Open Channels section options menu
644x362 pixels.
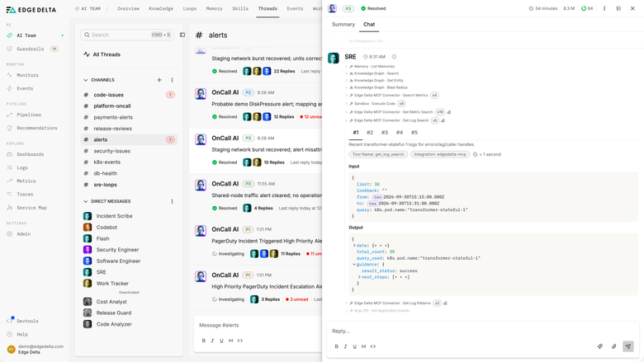172,80
